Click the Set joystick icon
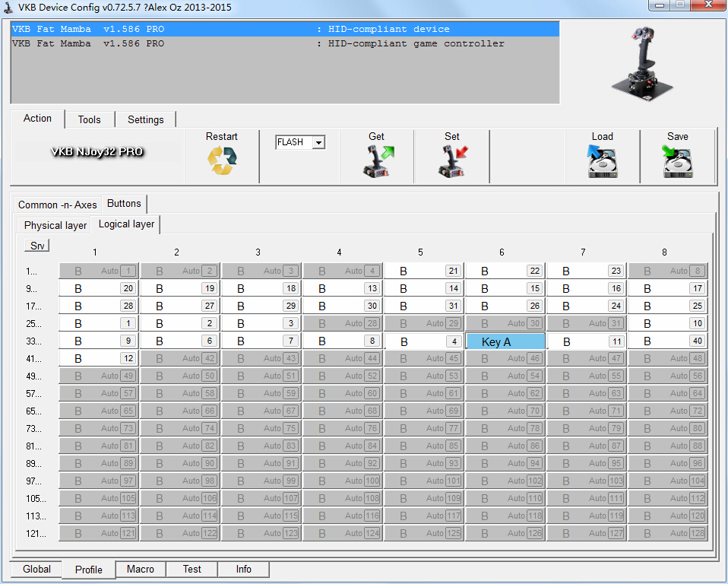Image resolution: width=728 pixels, height=584 pixels. click(x=453, y=161)
